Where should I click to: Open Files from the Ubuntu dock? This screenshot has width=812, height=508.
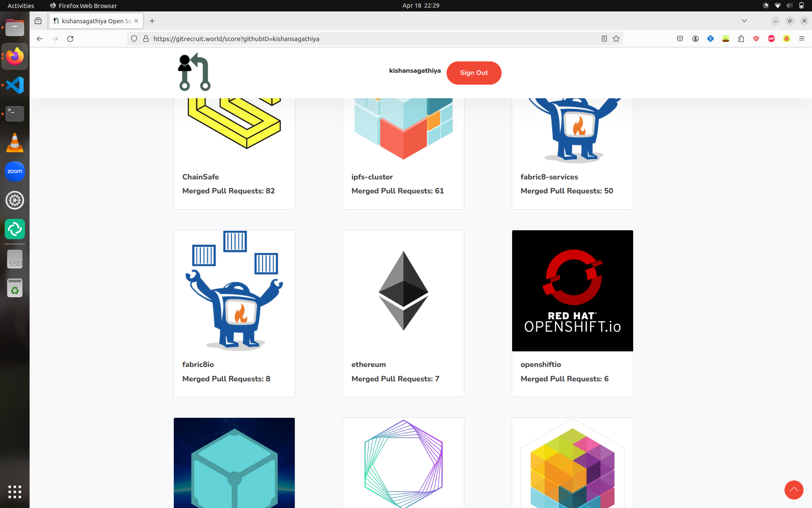pos(15,28)
